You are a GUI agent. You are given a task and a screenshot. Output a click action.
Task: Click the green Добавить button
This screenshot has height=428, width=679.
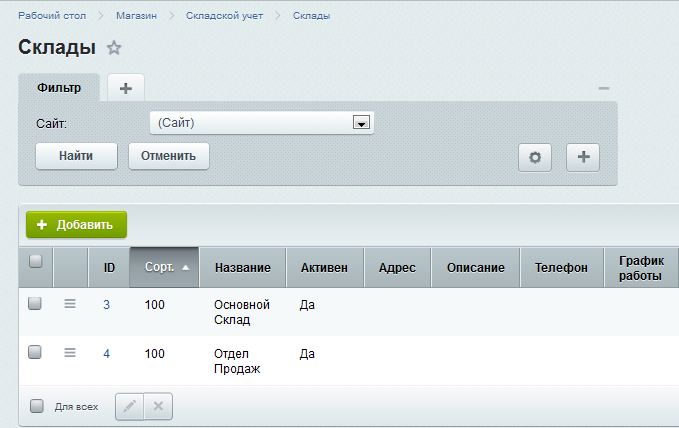click(76, 225)
